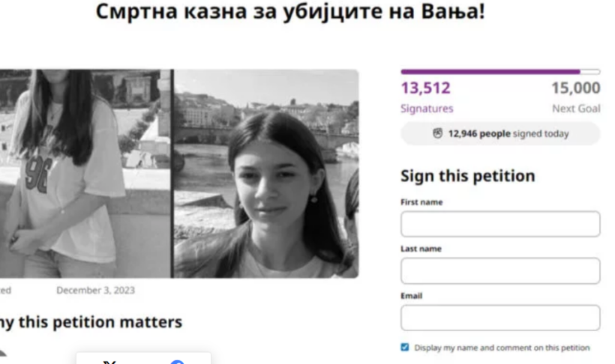The width and height of the screenshot is (615, 364).
Task: Click the blue Facebook share icon
Action: 177,362
